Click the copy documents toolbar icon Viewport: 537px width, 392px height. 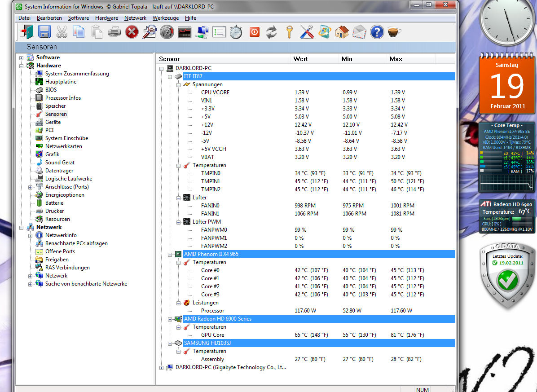pos(79,32)
